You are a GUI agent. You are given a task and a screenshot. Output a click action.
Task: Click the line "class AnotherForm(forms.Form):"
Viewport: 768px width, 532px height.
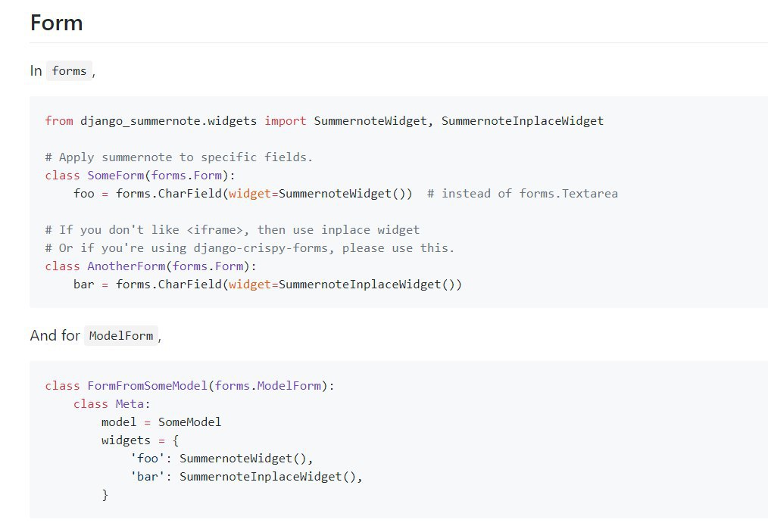coord(151,266)
